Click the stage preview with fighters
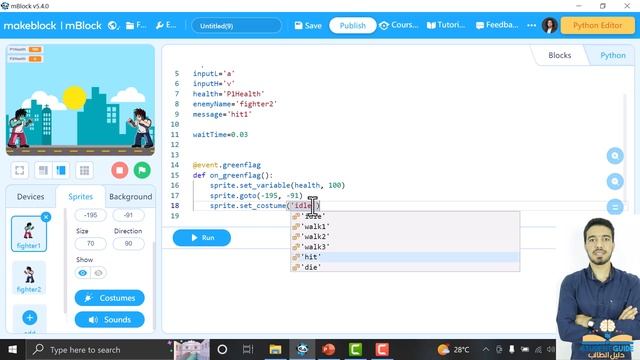This screenshot has height=360, width=640. (80, 100)
